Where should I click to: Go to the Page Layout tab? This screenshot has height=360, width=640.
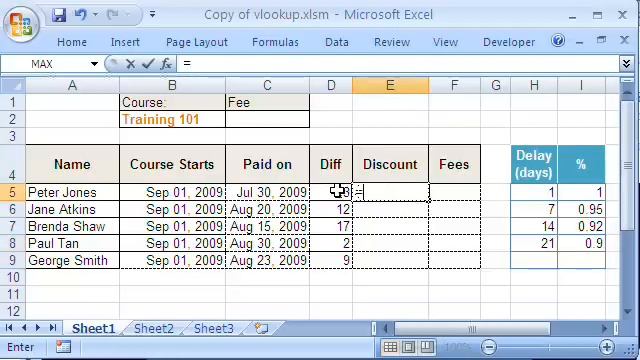tap(197, 42)
